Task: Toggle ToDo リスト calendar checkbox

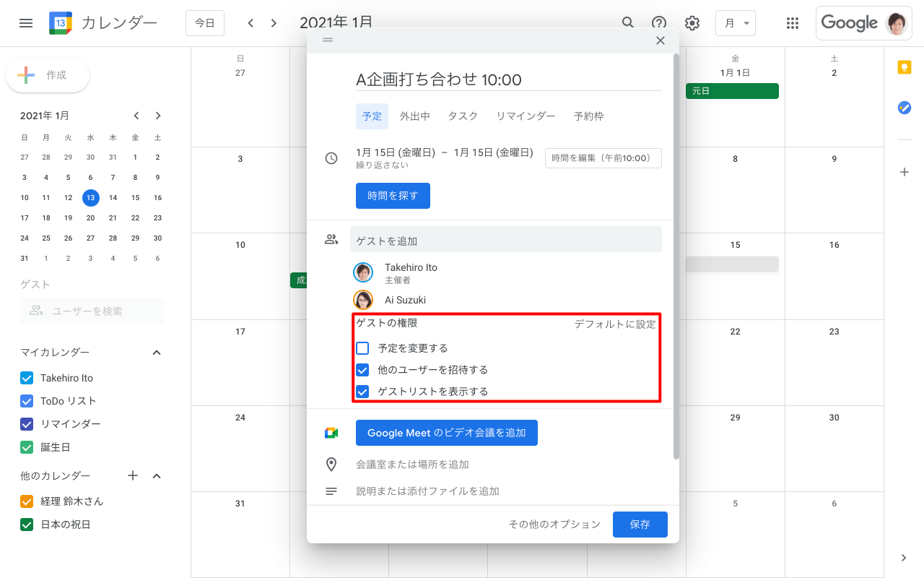Action: [27, 401]
